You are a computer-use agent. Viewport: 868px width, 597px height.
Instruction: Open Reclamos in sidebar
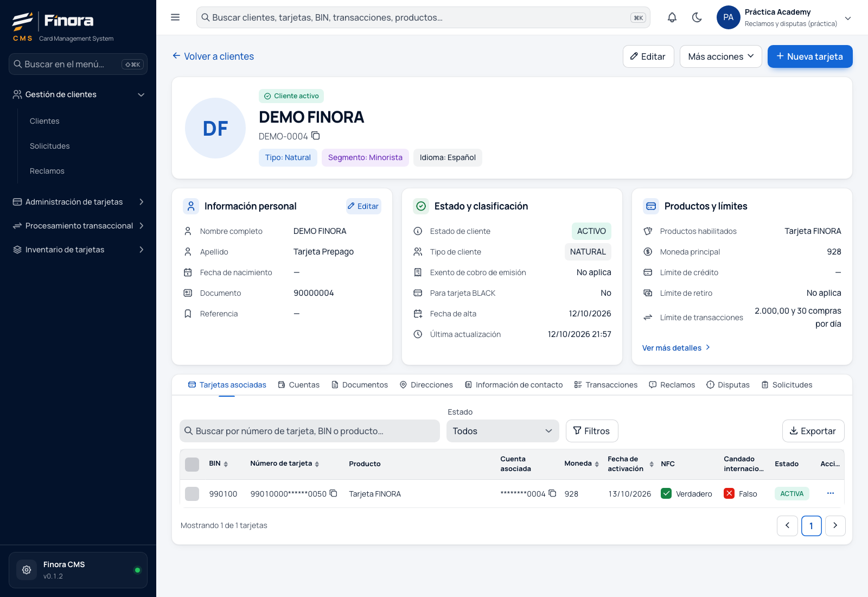pyautogui.click(x=47, y=171)
